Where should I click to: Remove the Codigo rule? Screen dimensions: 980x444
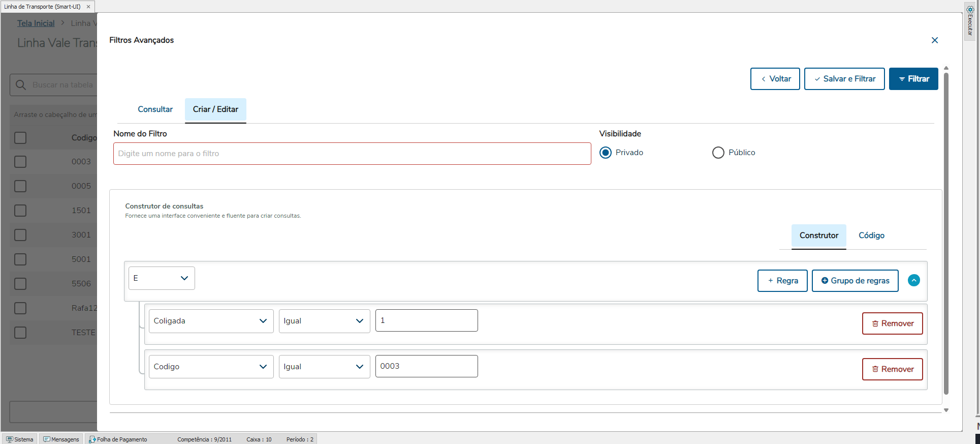pos(892,369)
